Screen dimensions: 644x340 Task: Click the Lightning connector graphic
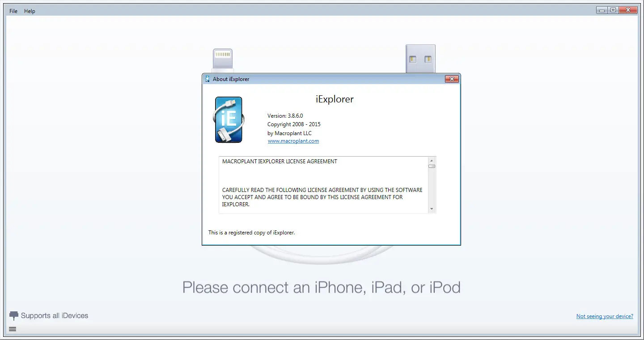tap(222, 58)
